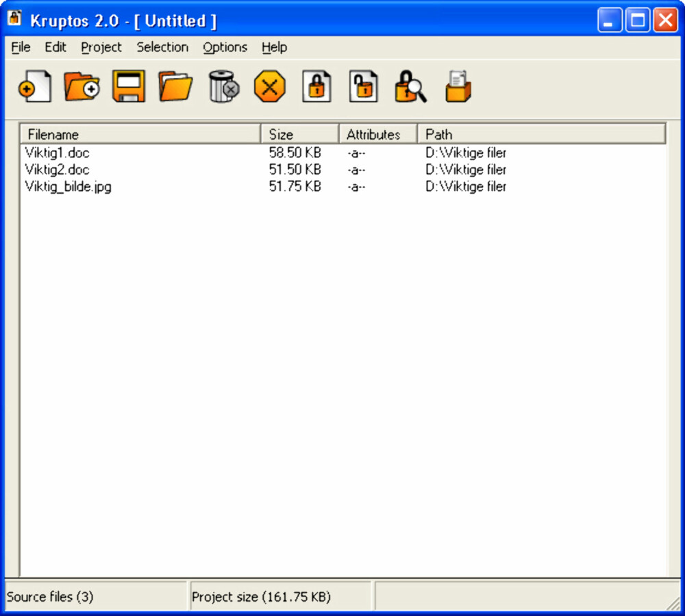685x616 pixels.
Task: Click the 51.50 KB size value
Action: tap(295, 169)
